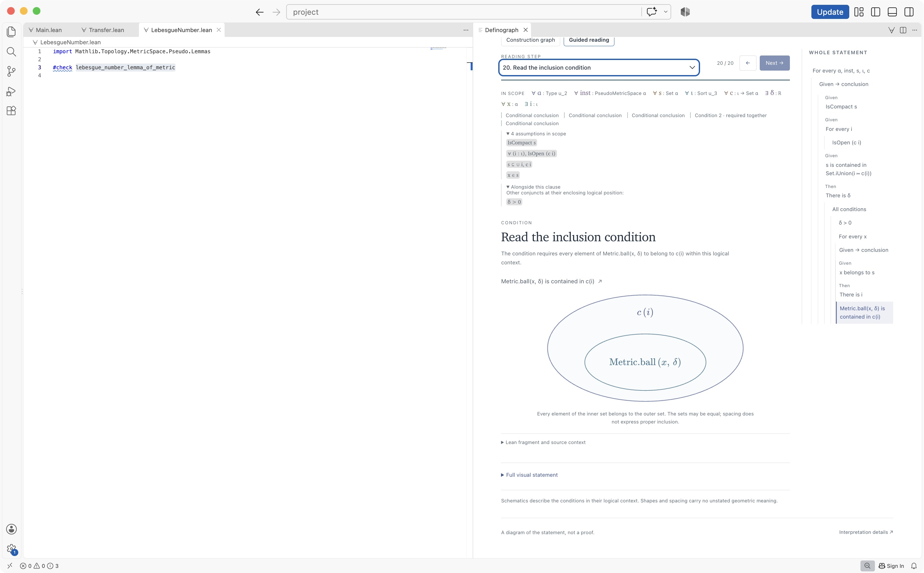Open the Metric.ball contained in c(i) link
Image resolution: width=924 pixels, height=573 pixels.
pyautogui.click(x=552, y=281)
